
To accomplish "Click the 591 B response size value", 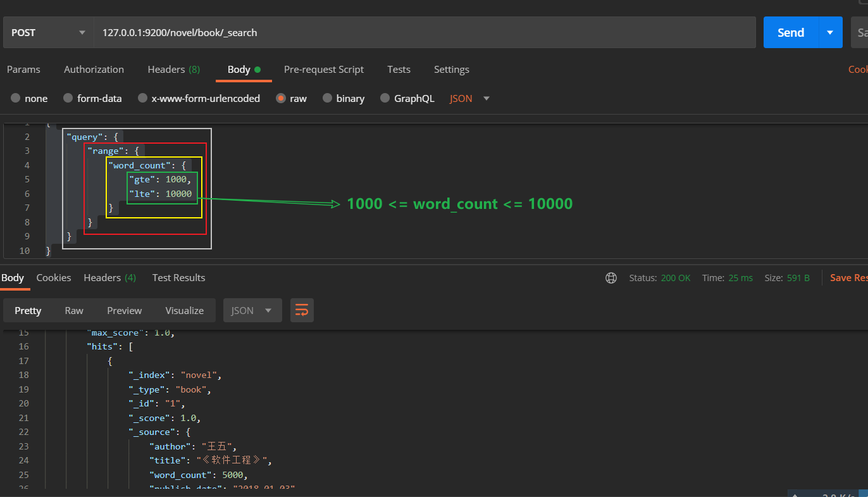I will (798, 278).
